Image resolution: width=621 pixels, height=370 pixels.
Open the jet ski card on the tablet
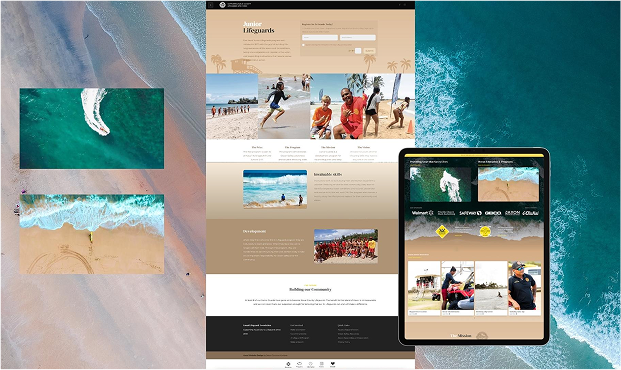[x=440, y=184]
